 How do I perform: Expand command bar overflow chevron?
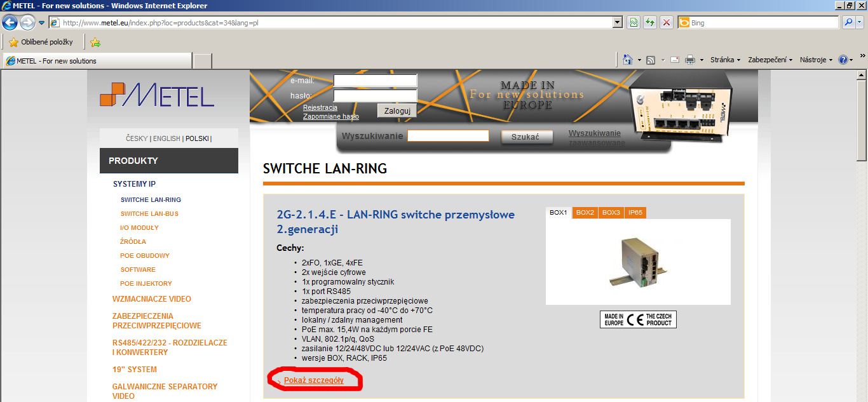[862, 56]
